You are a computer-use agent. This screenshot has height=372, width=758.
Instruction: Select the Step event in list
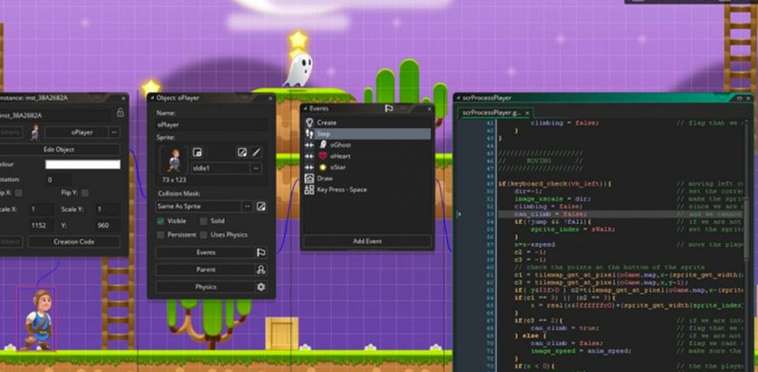pos(367,134)
